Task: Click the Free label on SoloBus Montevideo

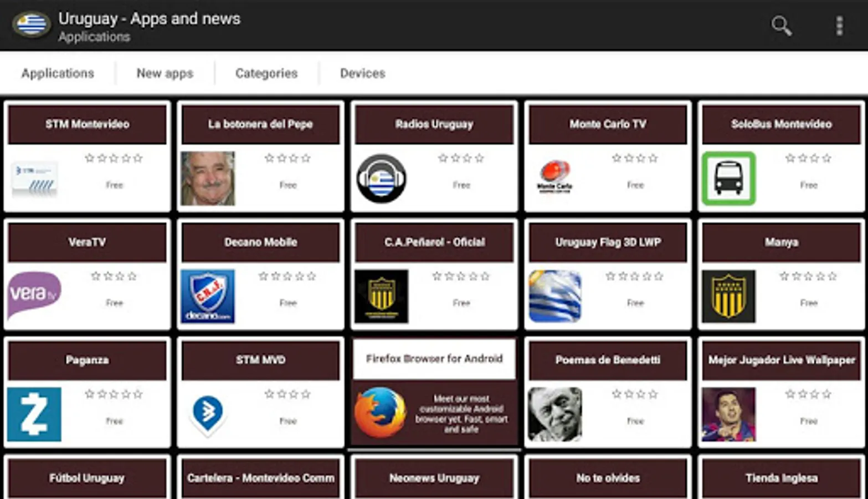Action: (809, 185)
